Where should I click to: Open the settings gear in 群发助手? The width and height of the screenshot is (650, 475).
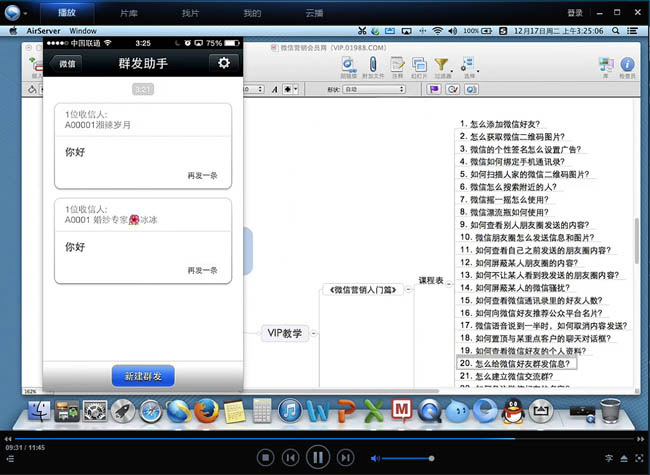(224, 63)
